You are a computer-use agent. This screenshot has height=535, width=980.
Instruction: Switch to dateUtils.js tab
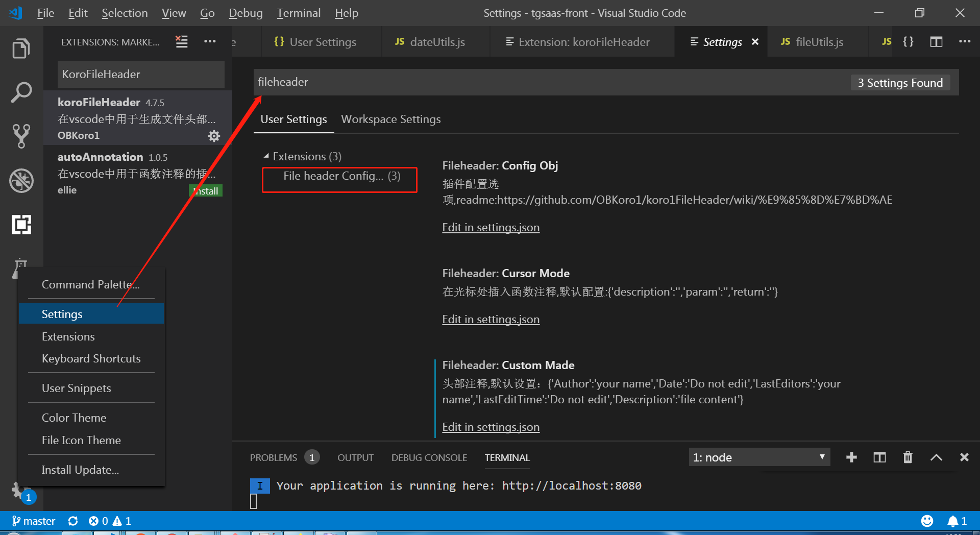click(x=436, y=42)
